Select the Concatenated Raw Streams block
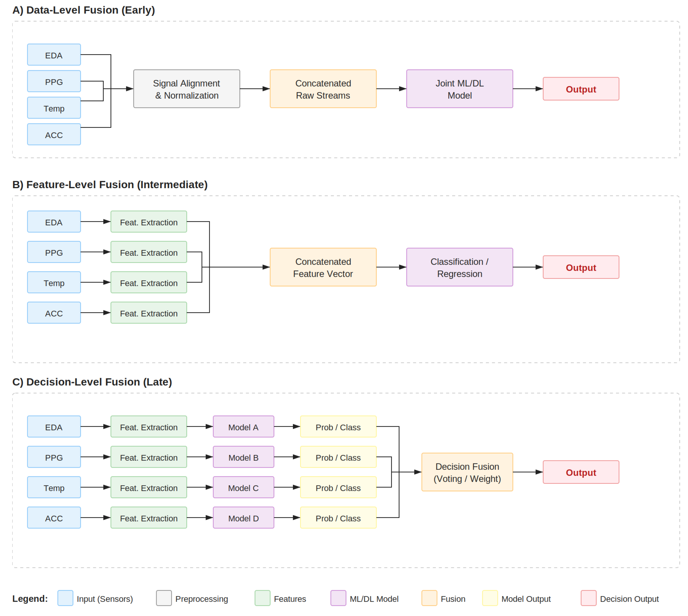This screenshot has height=616, width=688. tap(323, 89)
